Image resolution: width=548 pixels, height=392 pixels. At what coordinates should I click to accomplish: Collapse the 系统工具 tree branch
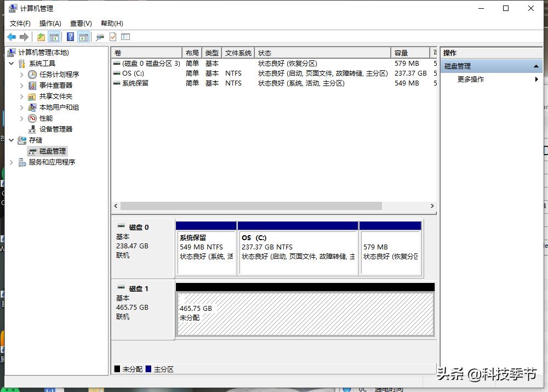12,63
